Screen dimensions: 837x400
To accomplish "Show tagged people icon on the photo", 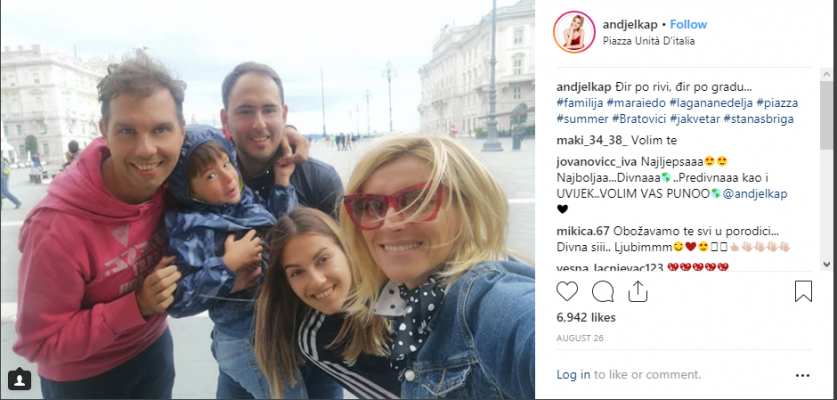I will [20, 379].
